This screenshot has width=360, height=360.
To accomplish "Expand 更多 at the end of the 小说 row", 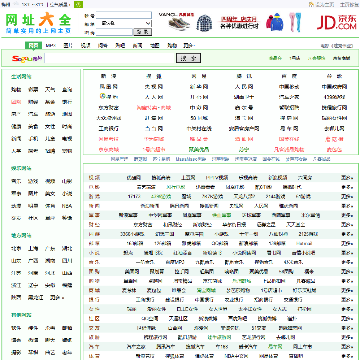I will 347,253.
